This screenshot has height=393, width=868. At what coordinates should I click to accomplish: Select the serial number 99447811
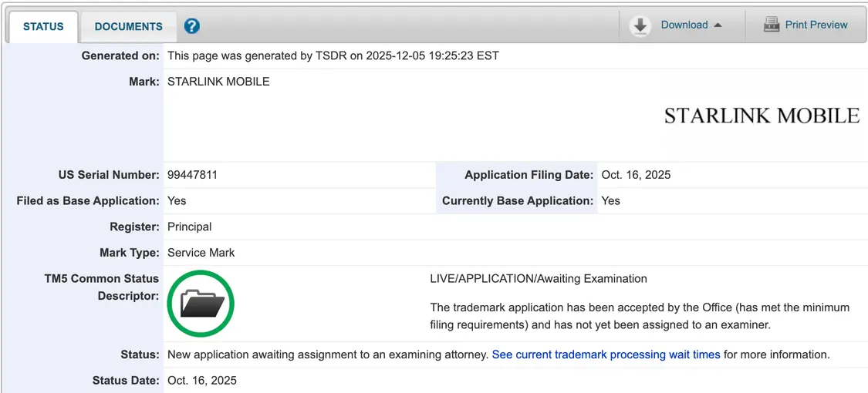[192, 175]
